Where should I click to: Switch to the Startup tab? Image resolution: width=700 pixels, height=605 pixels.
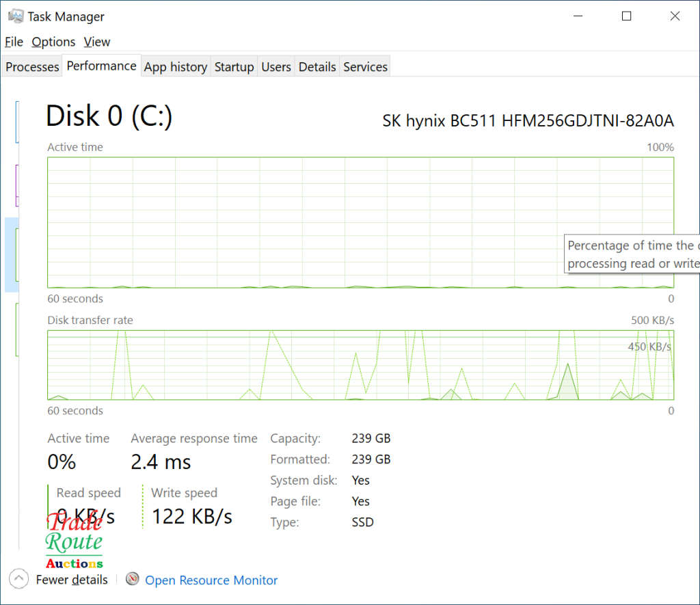coord(234,66)
